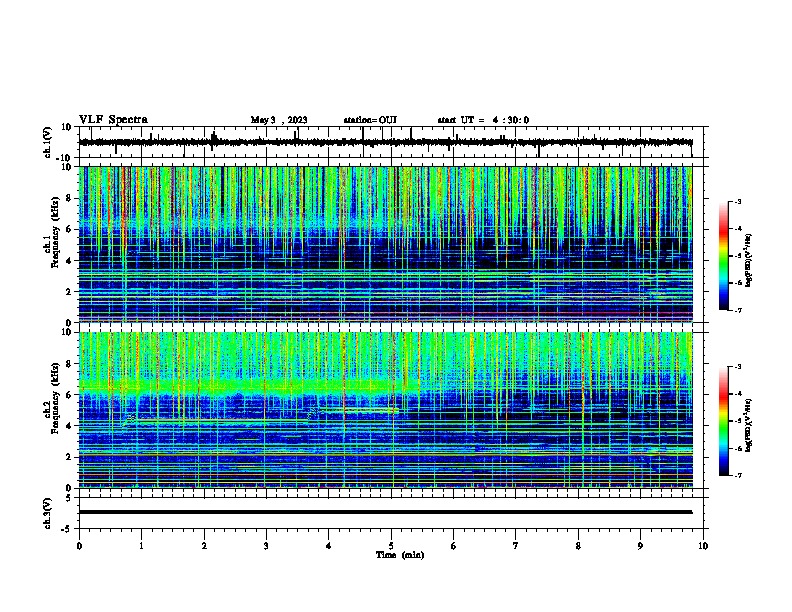Click time axis tick label '2'
The height and width of the screenshot is (612, 792).
tap(204, 546)
